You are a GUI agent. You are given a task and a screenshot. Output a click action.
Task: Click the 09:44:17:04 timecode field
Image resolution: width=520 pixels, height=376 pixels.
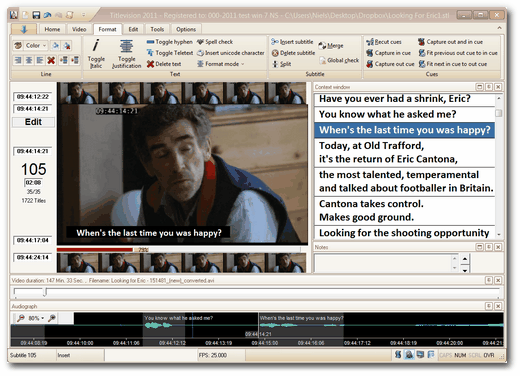click(33, 240)
